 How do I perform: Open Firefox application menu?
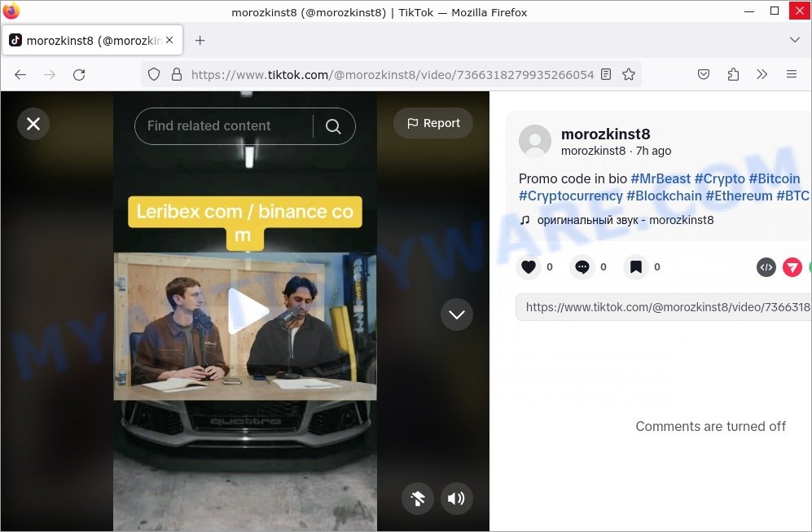pyautogui.click(x=792, y=75)
